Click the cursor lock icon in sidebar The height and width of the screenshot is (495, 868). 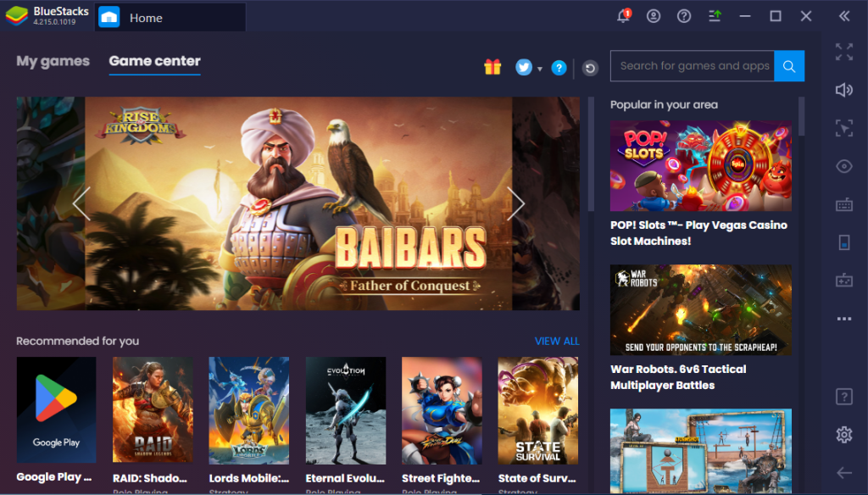coord(844,129)
